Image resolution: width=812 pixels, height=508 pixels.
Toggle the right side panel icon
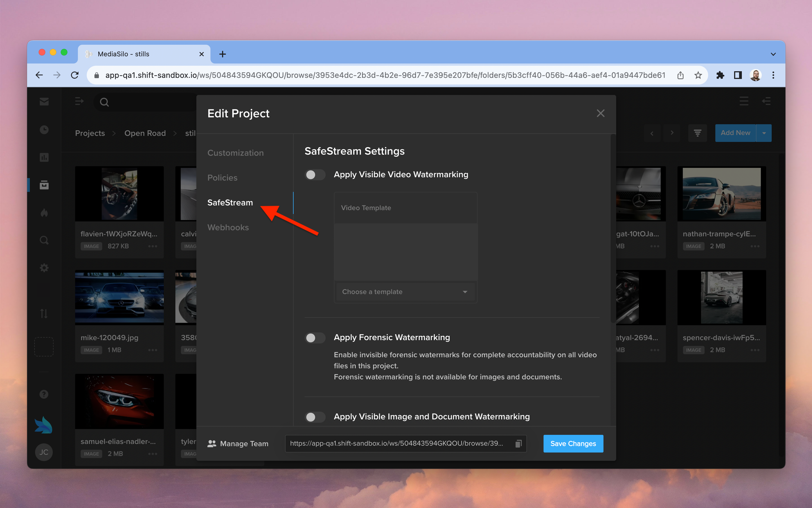pos(766,101)
